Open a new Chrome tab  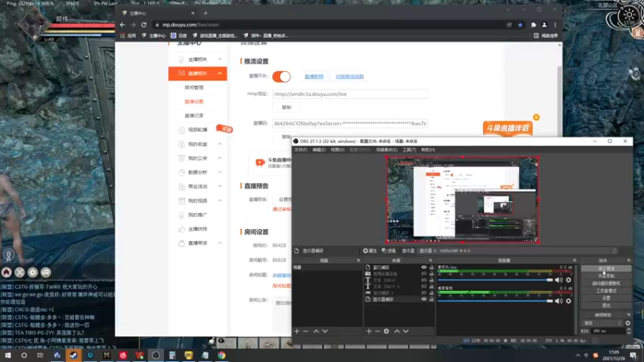[206, 13]
